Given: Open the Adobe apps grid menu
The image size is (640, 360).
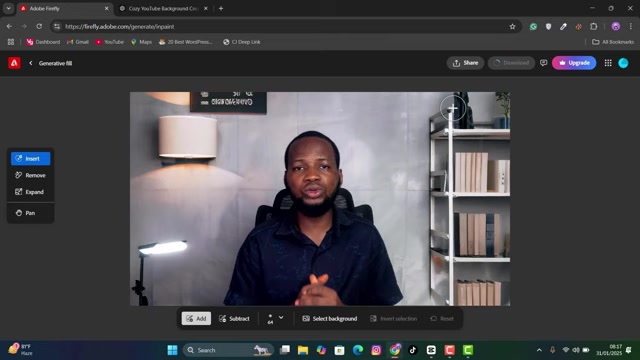Looking at the screenshot, I should pyautogui.click(x=608, y=63).
